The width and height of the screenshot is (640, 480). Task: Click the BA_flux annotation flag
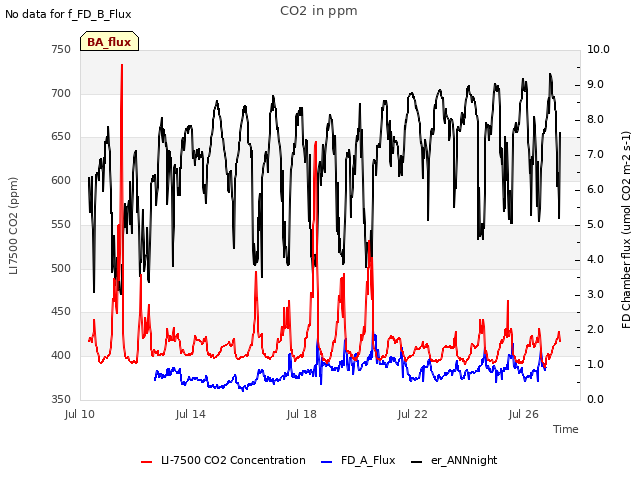tap(109, 41)
